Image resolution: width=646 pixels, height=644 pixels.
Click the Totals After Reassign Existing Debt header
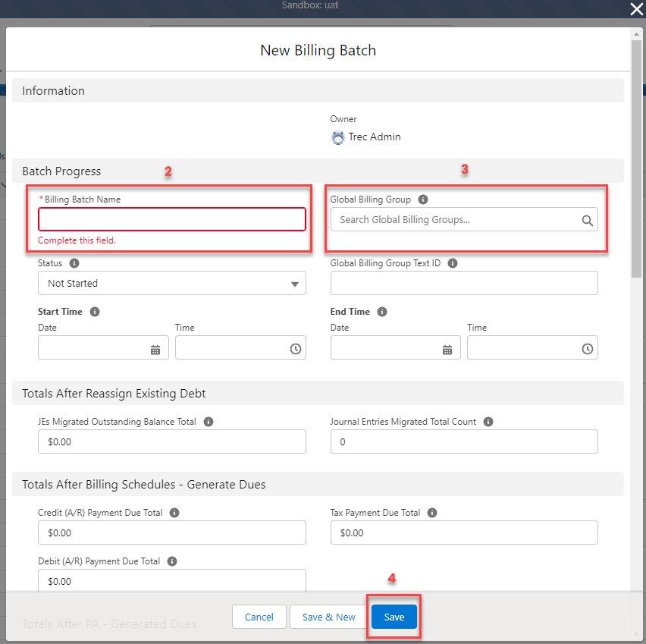(x=114, y=394)
